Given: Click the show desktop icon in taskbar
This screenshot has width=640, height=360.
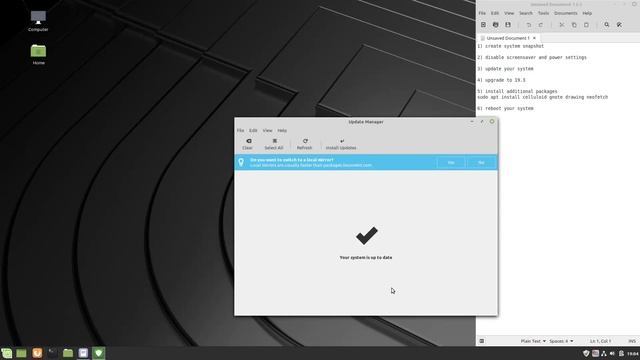Looking at the screenshot, I should pos(21,353).
